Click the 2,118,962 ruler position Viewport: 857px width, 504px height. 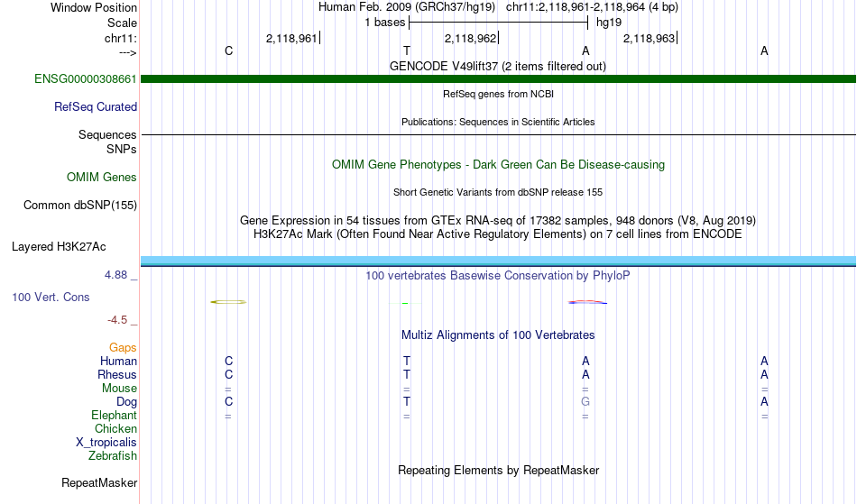(x=470, y=38)
